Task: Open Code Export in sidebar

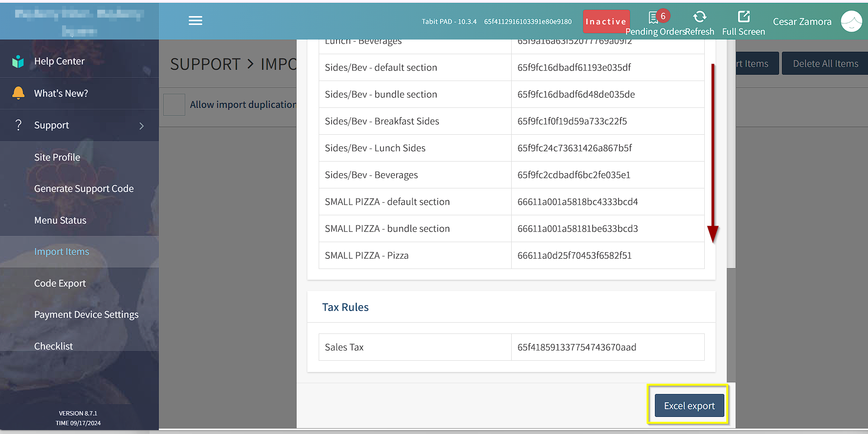Action: (60, 283)
